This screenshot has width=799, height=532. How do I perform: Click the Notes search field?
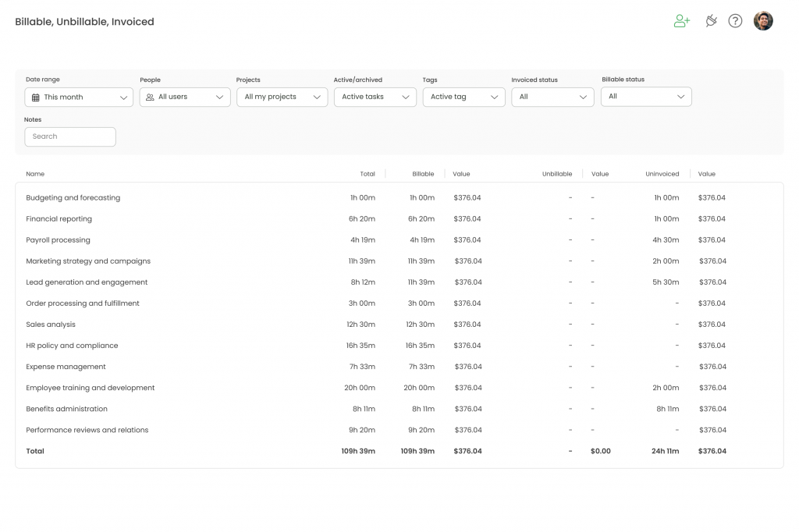click(x=70, y=137)
